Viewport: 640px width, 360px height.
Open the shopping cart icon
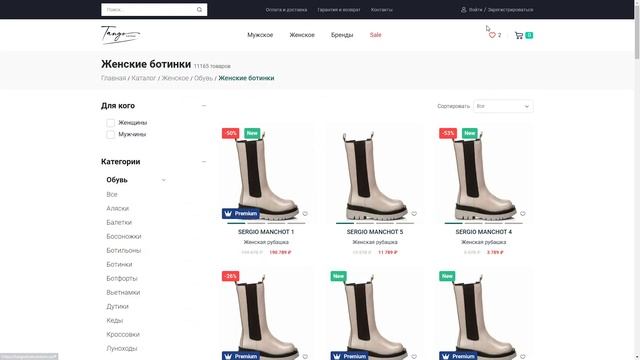click(x=519, y=35)
